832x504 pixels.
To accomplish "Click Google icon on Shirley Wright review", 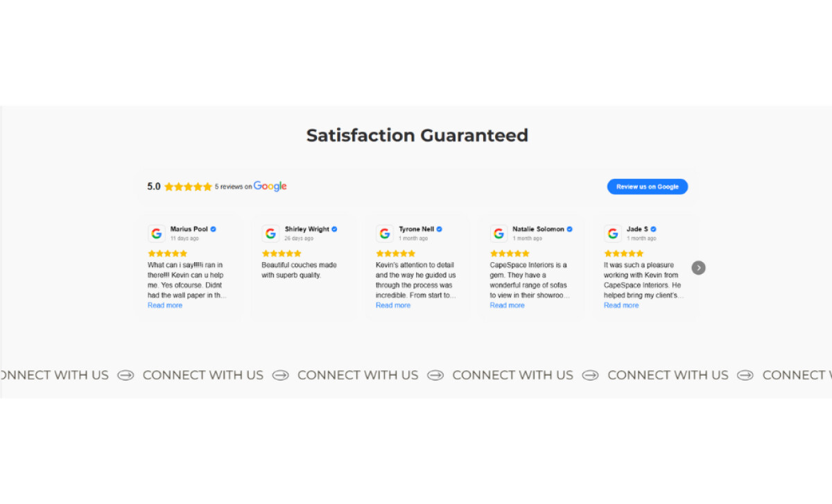I will tap(270, 234).
